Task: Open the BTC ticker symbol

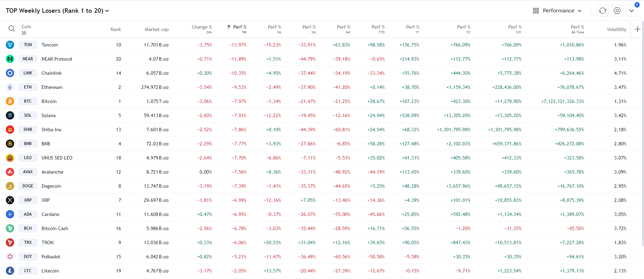Action: pos(28,101)
